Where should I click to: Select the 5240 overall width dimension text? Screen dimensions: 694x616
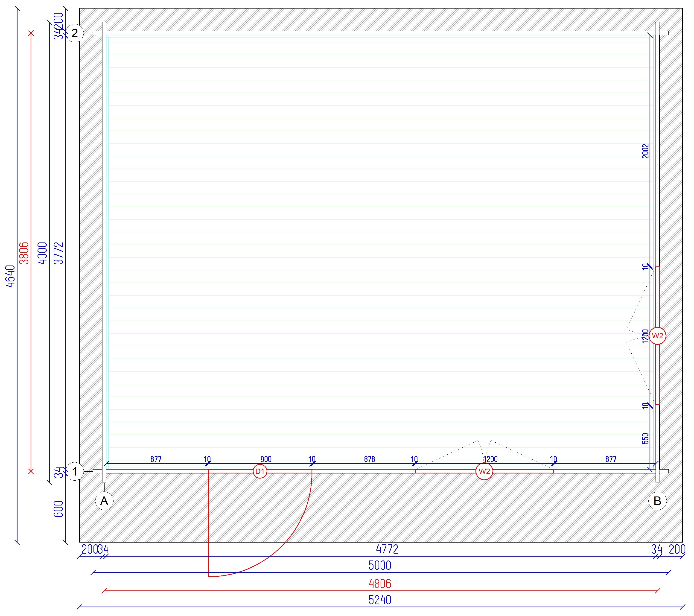pyautogui.click(x=380, y=600)
